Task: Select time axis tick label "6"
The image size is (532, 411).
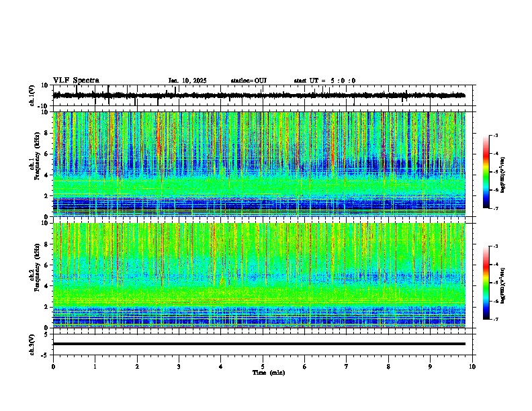Action: click(x=305, y=367)
